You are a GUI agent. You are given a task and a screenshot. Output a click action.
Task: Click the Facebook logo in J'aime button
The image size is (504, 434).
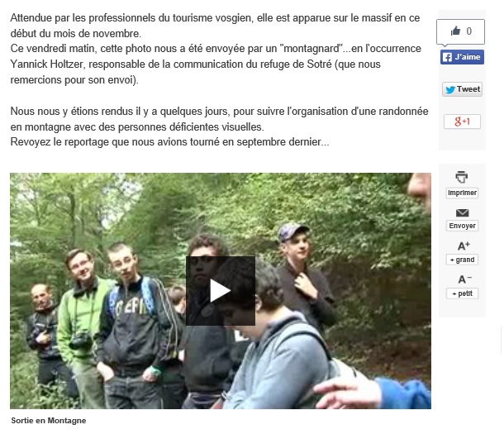[x=447, y=57]
